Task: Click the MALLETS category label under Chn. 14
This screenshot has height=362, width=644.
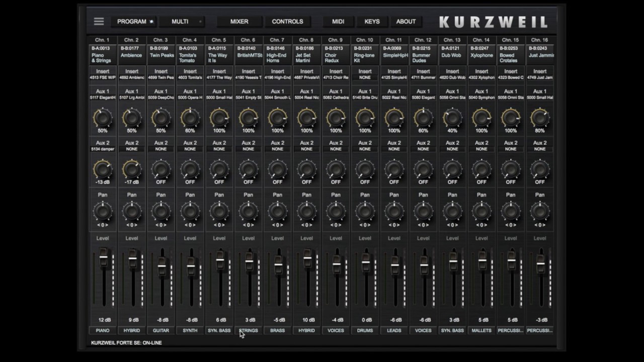Action: [x=481, y=330]
